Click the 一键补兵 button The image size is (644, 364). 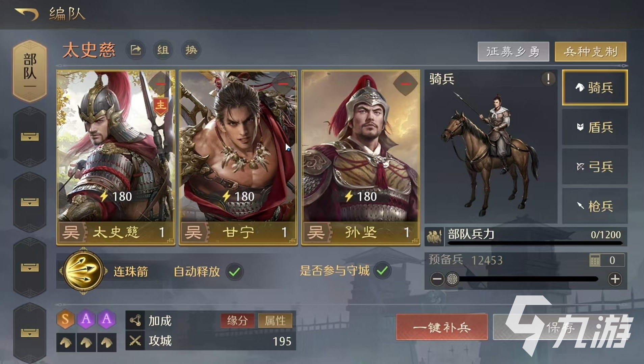[x=442, y=327]
